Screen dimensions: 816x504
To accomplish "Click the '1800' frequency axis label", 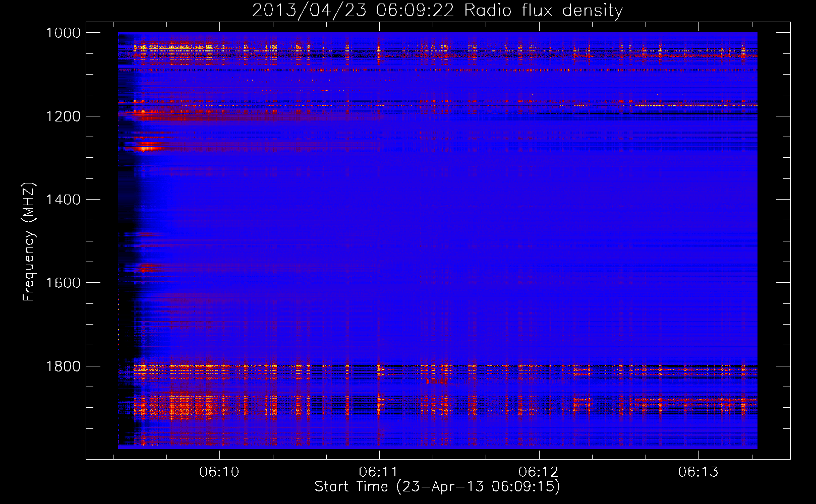I will click(63, 366).
